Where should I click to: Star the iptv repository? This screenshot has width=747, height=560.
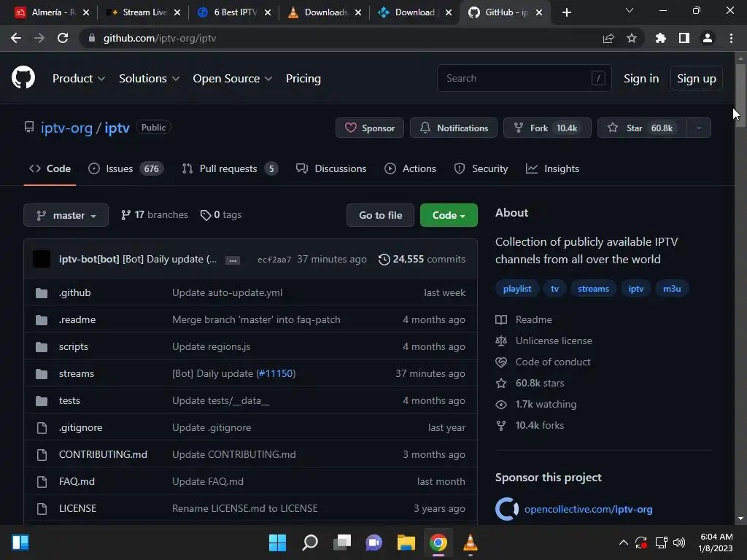point(642,128)
